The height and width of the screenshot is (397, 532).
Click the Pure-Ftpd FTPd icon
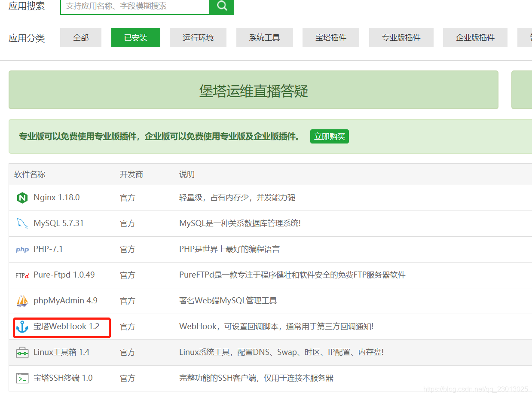tap(22, 275)
